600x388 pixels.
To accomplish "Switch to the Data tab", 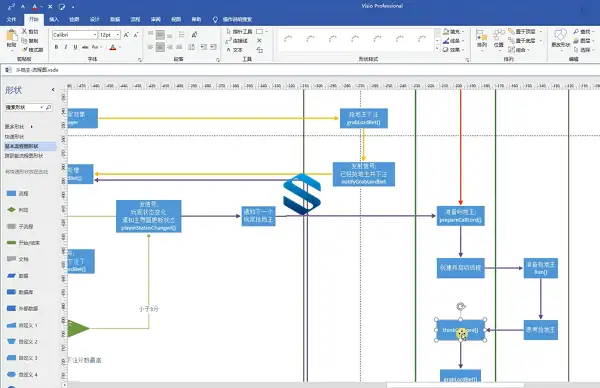I will (x=115, y=19).
